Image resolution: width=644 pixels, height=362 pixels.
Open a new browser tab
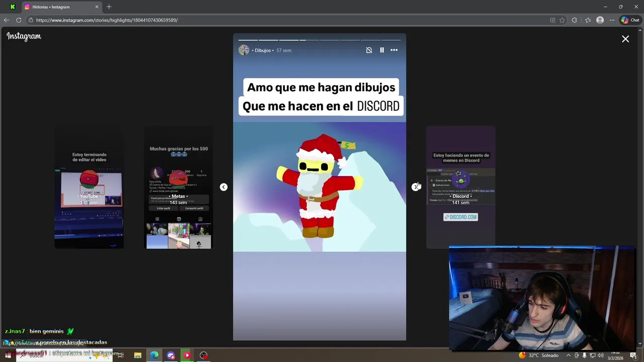[109, 7]
